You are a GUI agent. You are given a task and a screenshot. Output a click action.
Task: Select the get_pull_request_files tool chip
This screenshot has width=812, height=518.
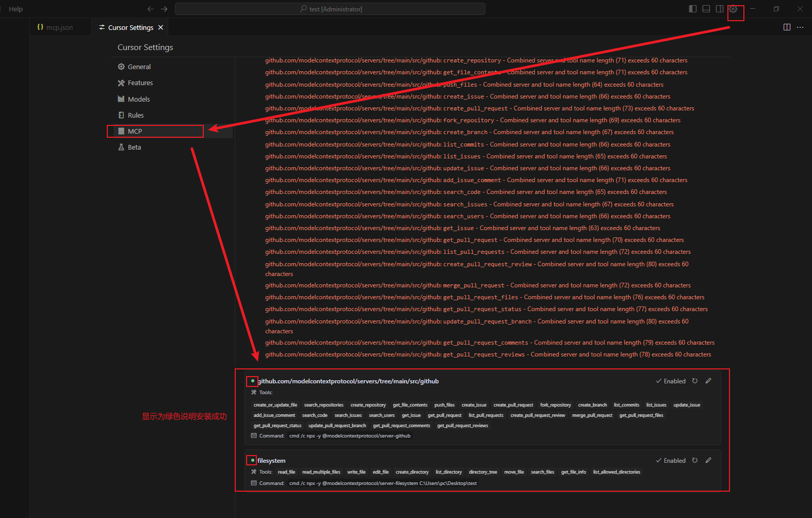(x=641, y=415)
